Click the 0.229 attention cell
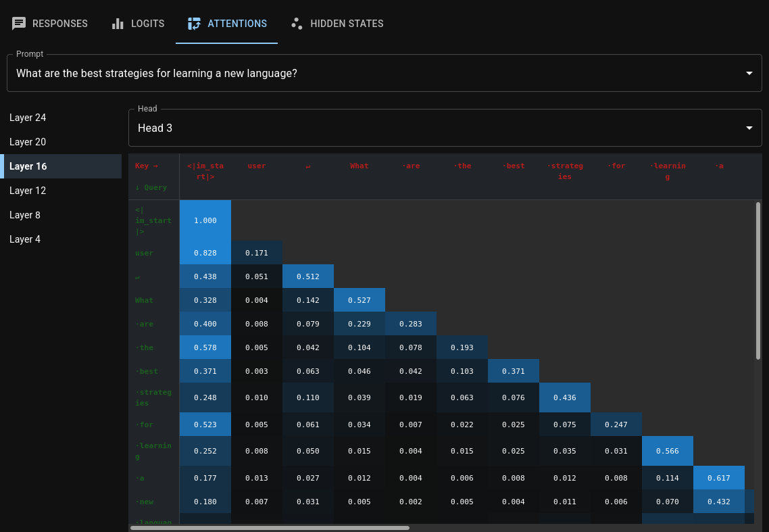Screen dimensions: 769x532 point(359,324)
